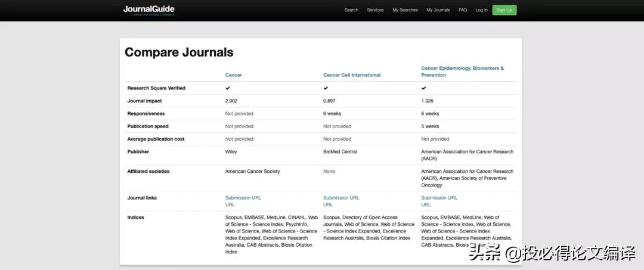Select the 'None' affiliated societies cell

(x=329, y=172)
